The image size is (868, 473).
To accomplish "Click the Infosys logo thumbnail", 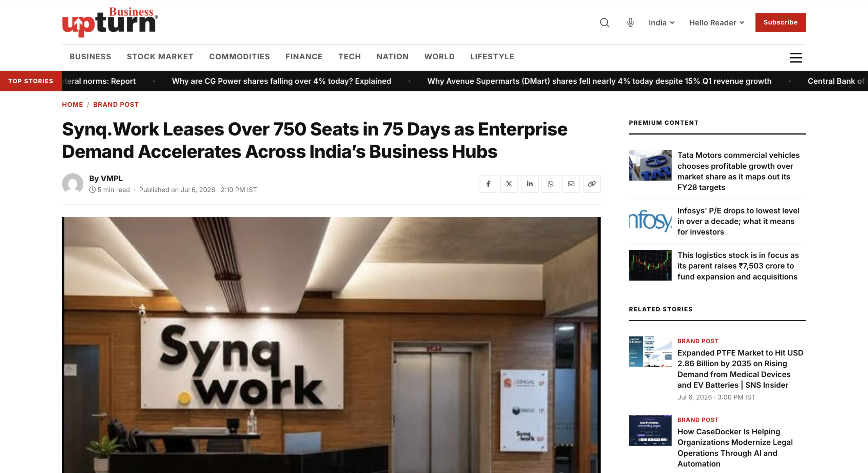I will 650,221.
